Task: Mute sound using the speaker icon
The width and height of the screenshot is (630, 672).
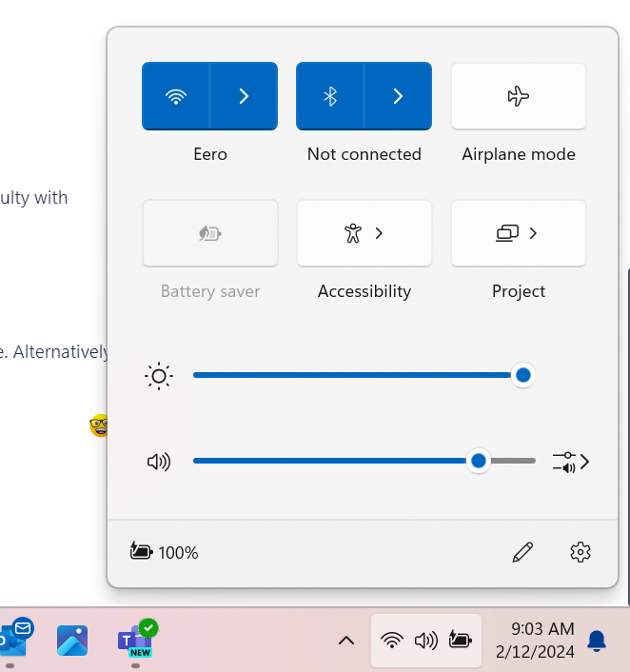Action: (x=158, y=462)
